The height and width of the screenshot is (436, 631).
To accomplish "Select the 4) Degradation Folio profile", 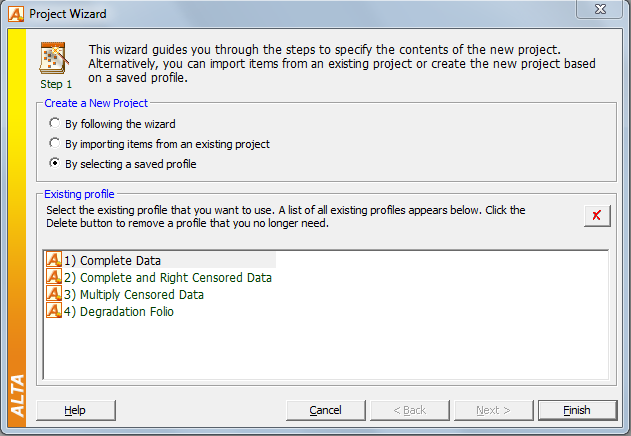I will pos(118,311).
